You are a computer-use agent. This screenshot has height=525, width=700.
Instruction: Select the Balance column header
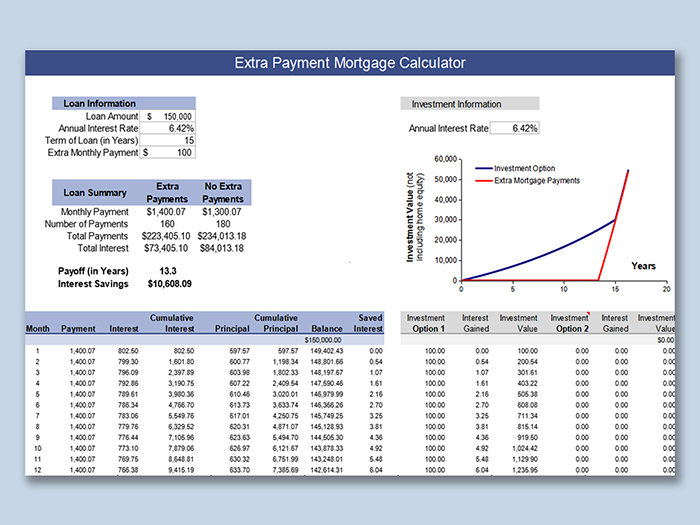(x=326, y=328)
